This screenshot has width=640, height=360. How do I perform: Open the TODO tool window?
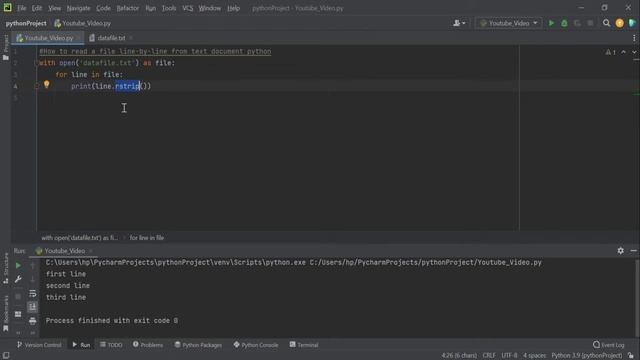point(111,345)
